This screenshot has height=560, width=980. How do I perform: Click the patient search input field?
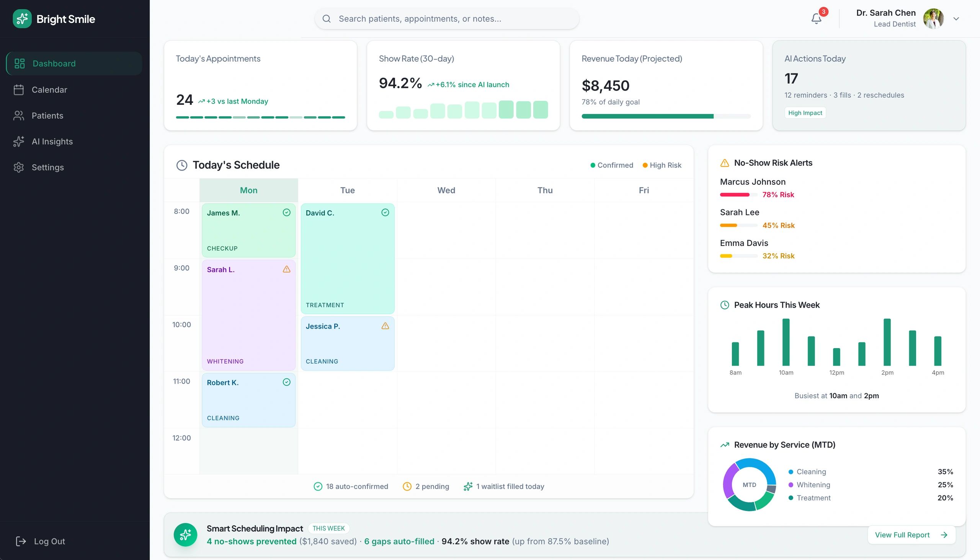446,18
